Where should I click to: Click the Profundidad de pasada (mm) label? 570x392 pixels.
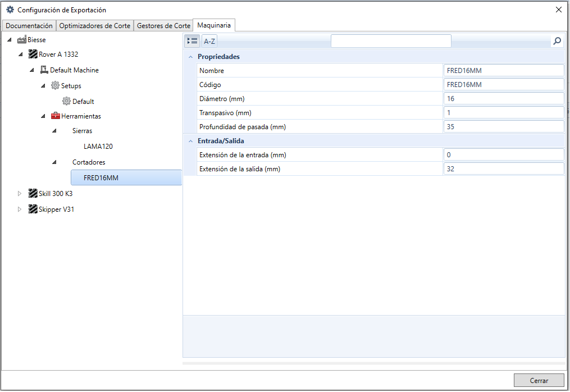(243, 127)
